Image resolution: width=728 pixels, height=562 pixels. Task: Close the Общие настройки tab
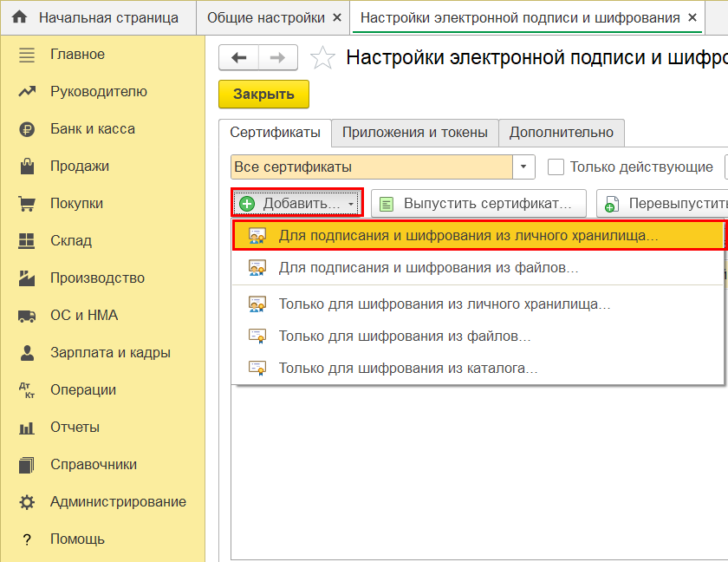pyautogui.click(x=337, y=17)
